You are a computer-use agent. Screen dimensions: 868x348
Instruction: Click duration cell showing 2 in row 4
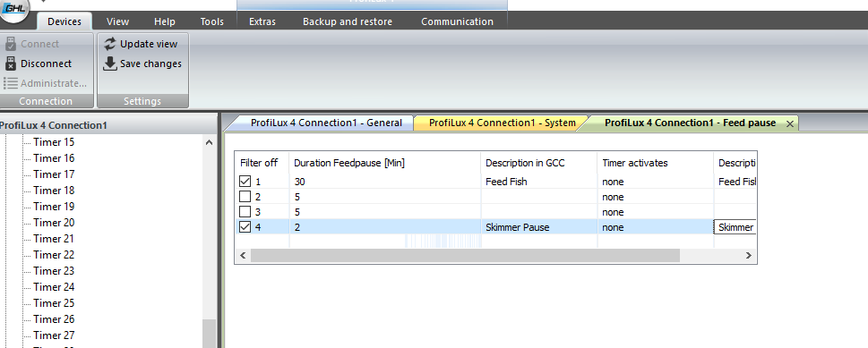(x=384, y=227)
